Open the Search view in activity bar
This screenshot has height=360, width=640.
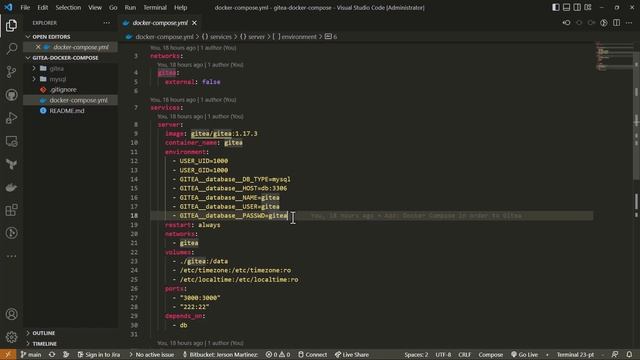[x=11, y=49]
